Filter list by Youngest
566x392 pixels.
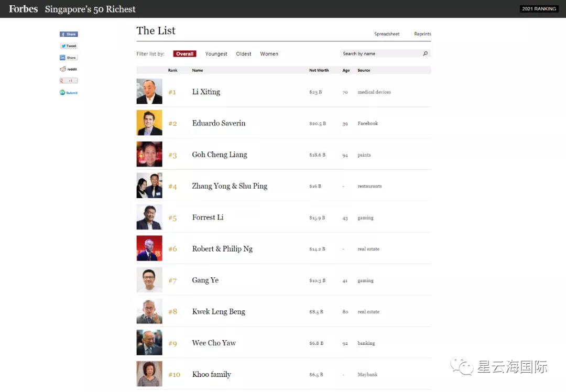216,54
